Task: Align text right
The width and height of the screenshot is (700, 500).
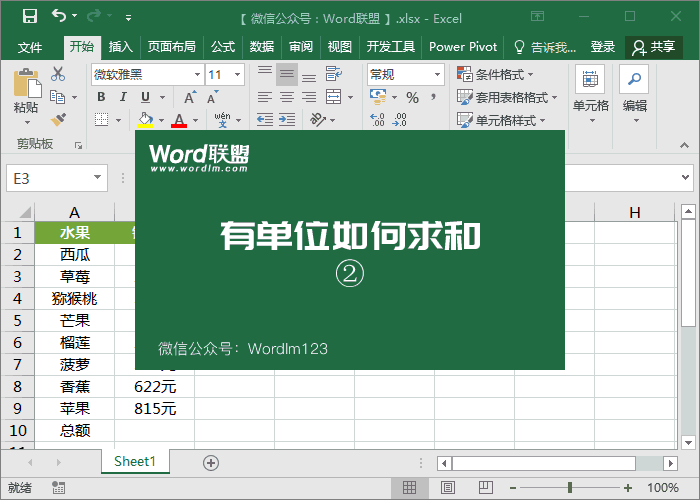Action: click(309, 97)
